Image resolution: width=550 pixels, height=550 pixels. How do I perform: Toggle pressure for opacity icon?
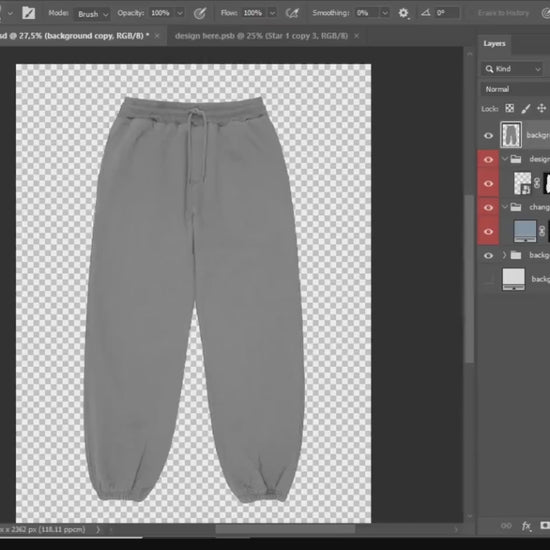tap(199, 13)
